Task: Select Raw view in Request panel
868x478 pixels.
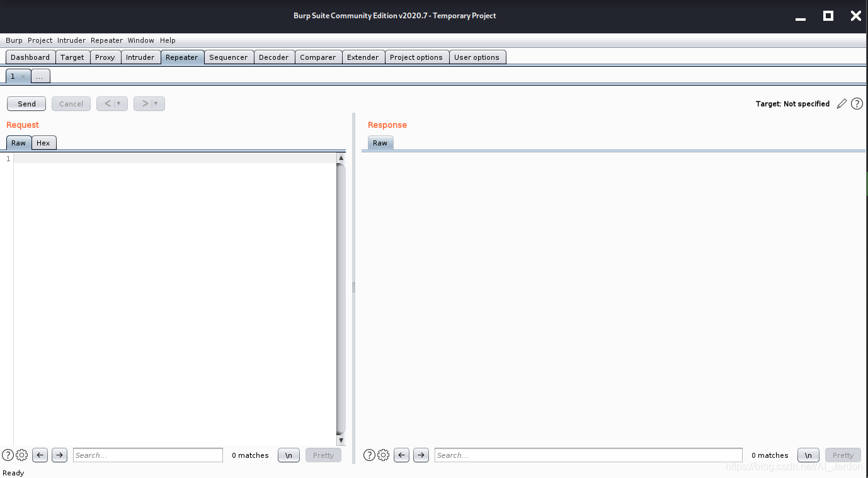Action: click(19, 143)
